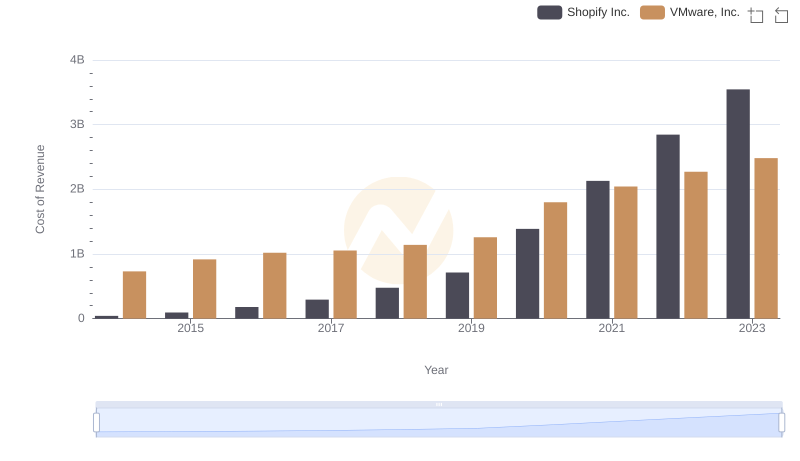
Task: Toggle the Shopify Inc. legend series
Action: coord(584,12)
